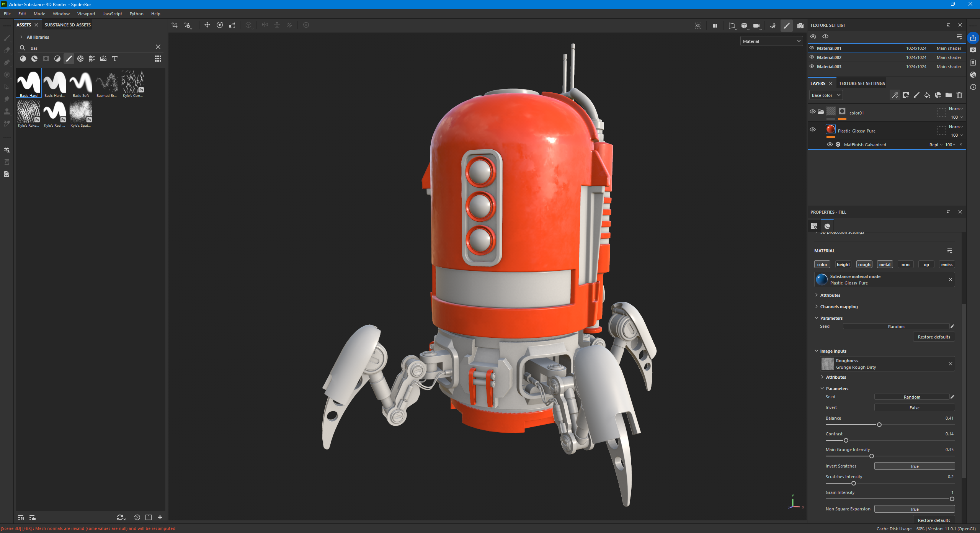The width and height of the screenshot is (980, 533).
Task: Click the symmetry toggle in viewport toolbar
Action: 265,25
